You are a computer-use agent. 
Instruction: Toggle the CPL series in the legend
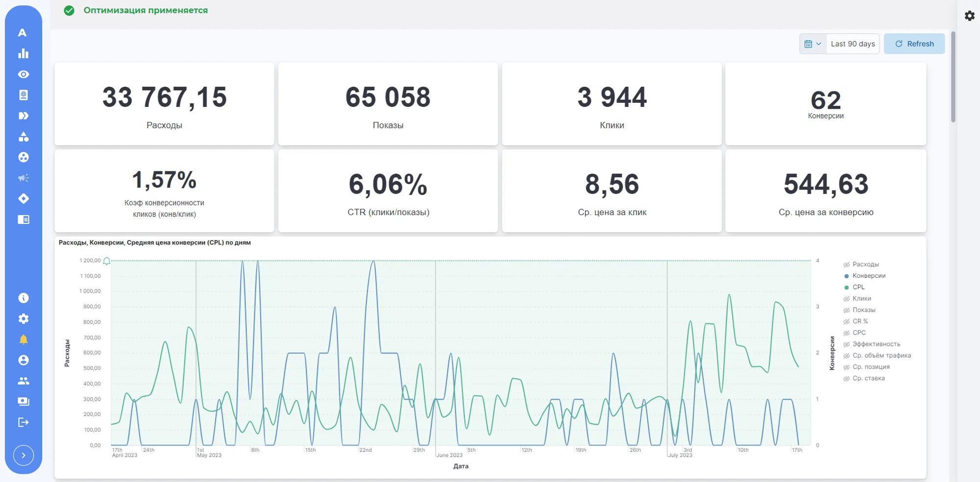pyautogui.click(x=854, y=287)
